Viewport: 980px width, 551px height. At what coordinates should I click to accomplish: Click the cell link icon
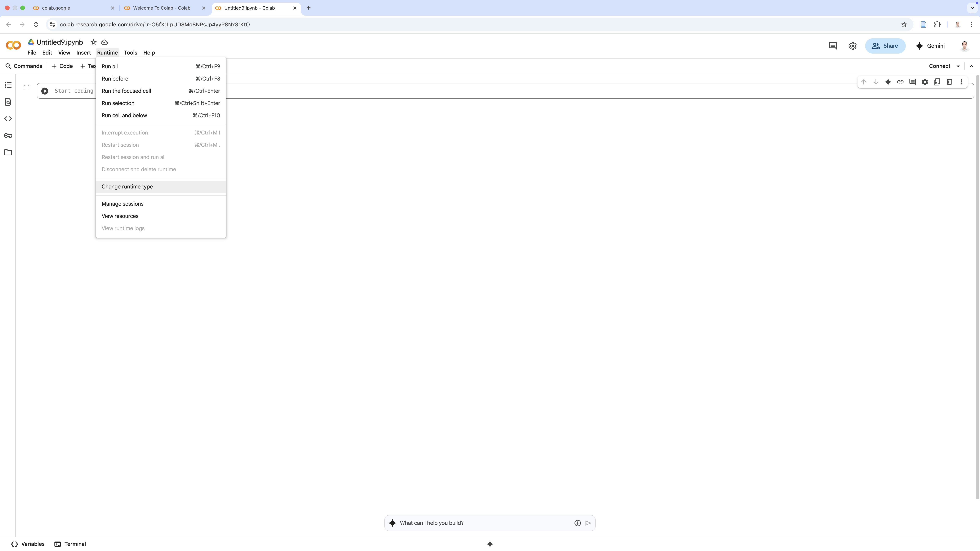pos(900,82)
